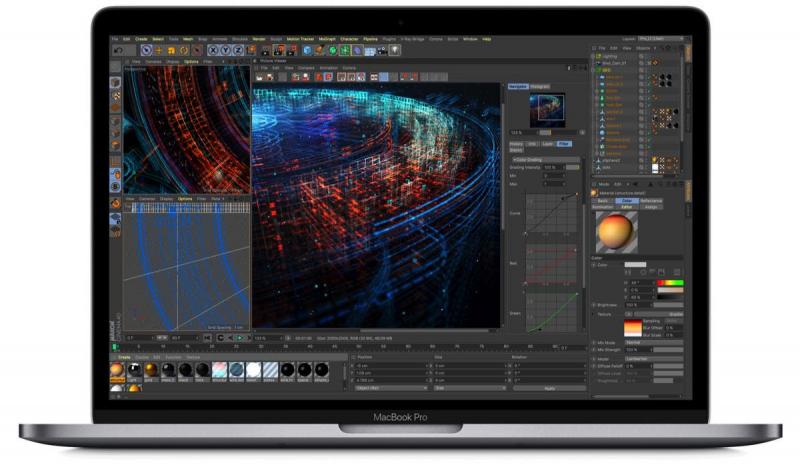Click the Model mode cube in left palette
Screen dimensions: 800x467
(116, 83)
